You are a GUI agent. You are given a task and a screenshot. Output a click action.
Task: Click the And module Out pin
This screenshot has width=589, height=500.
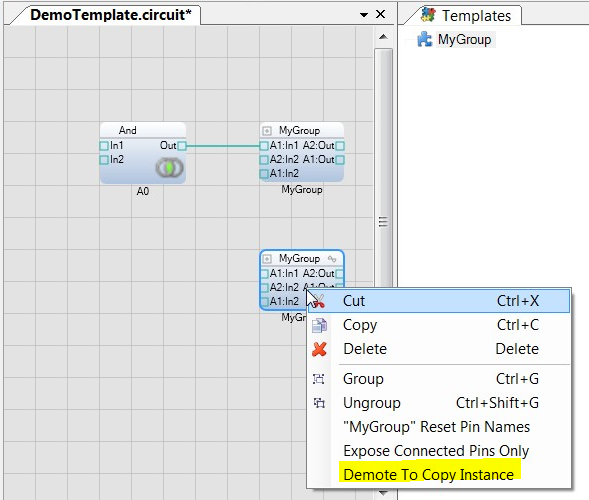click(x=182, y=146)
